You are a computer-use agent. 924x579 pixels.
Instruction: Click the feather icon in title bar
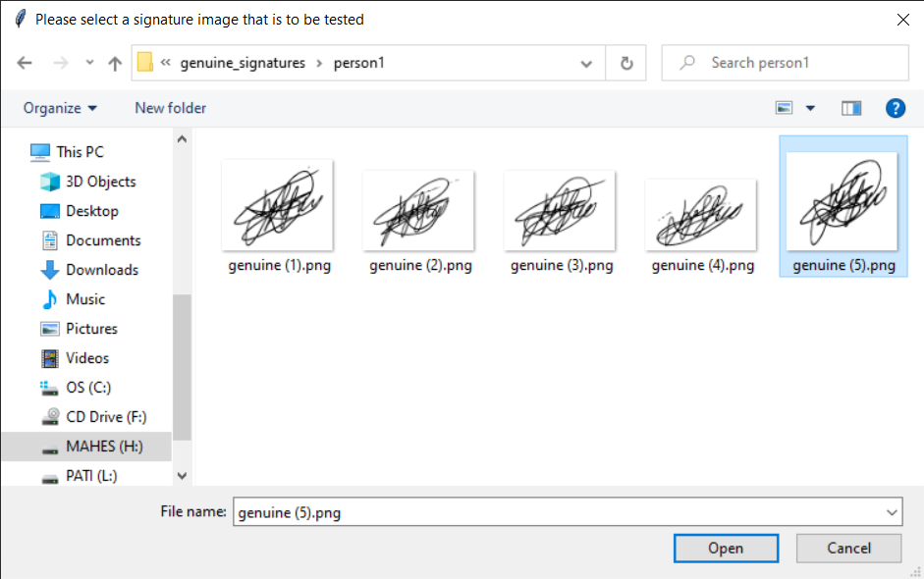click(x=20, y=19)
